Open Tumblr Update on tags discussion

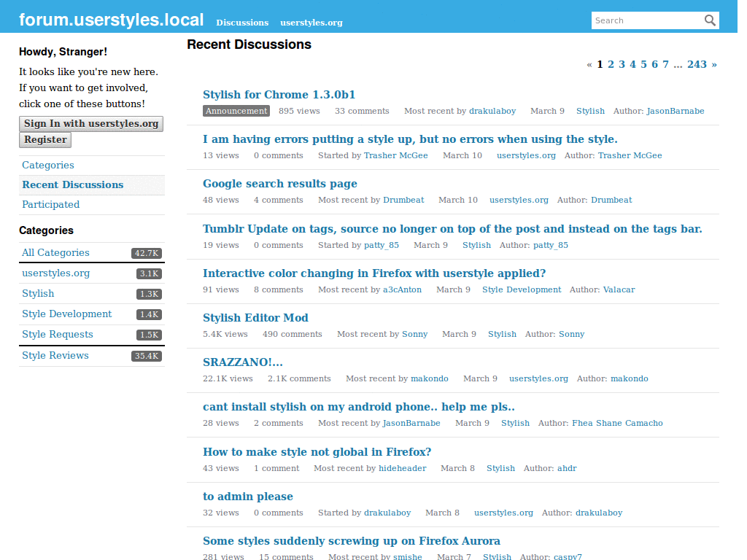pyautogui.click(x=452, y=229)
